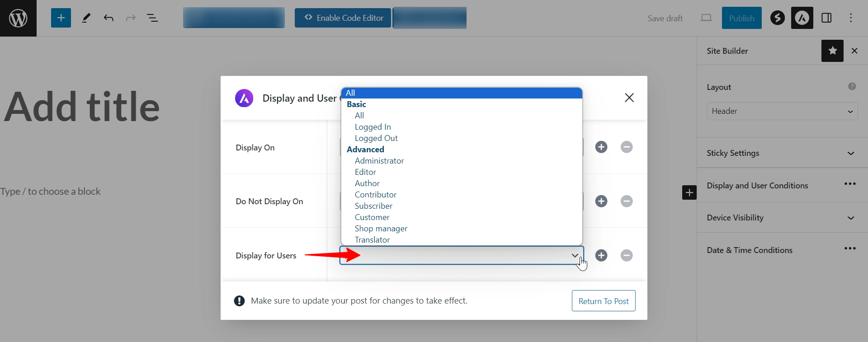
Task: Remove the Display On rule
Action: [x=626, y=147]
